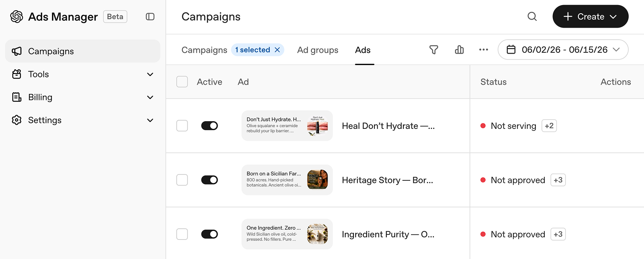
Task: Click the Billing receipt icon
Action: pyautogui.click(x=17, y=97)
